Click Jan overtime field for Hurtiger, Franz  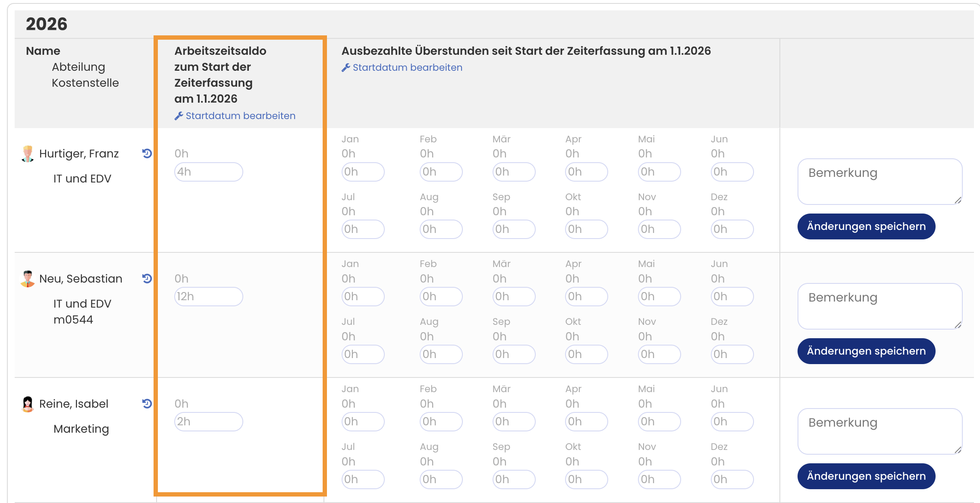362,172
